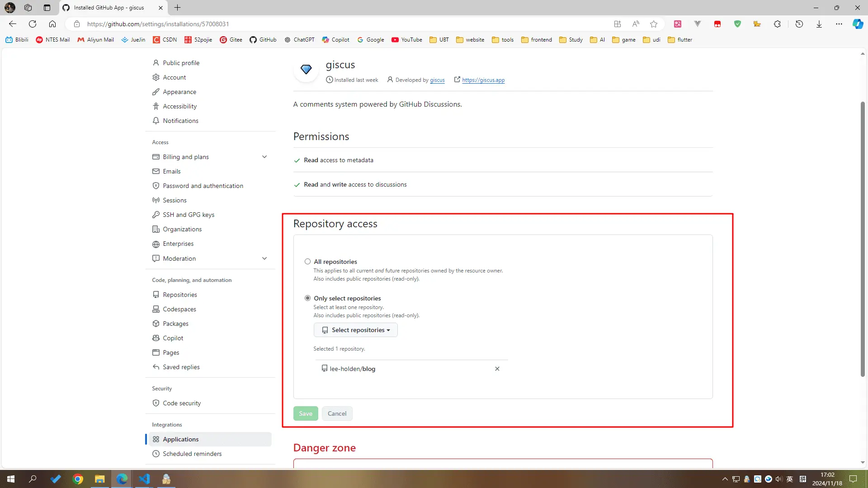Click the giscus diamond app logo

click(306, 70)
